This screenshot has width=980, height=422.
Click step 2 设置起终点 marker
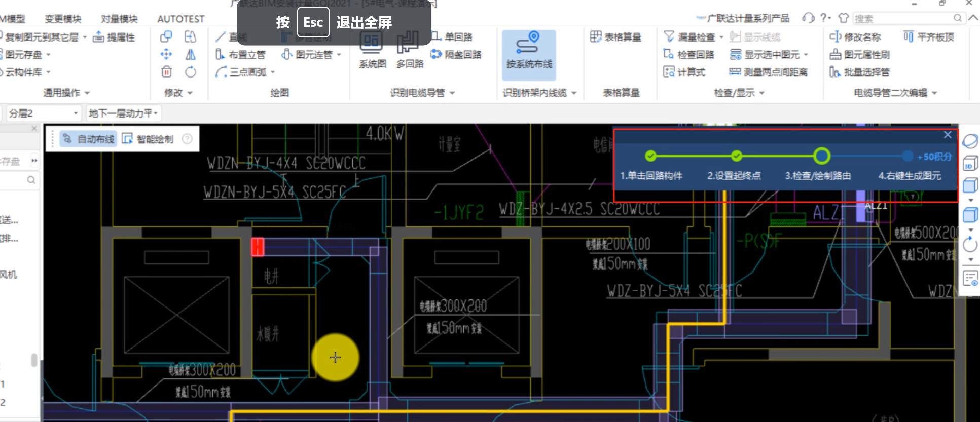pos(737,156)
